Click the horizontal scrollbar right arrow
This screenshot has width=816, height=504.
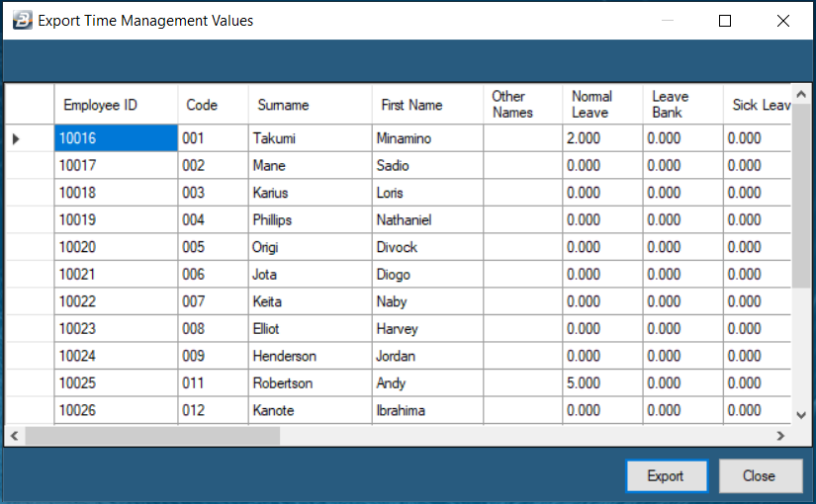tap(780, 436)
